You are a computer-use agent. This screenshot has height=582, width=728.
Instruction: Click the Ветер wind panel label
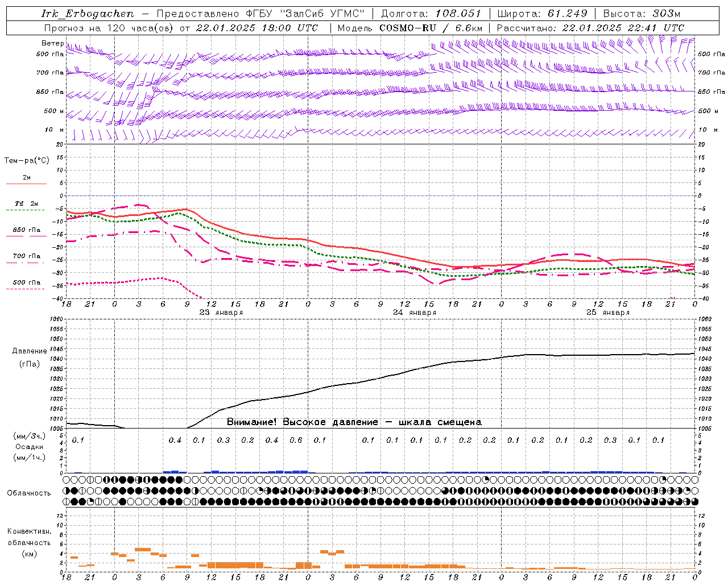52,43
